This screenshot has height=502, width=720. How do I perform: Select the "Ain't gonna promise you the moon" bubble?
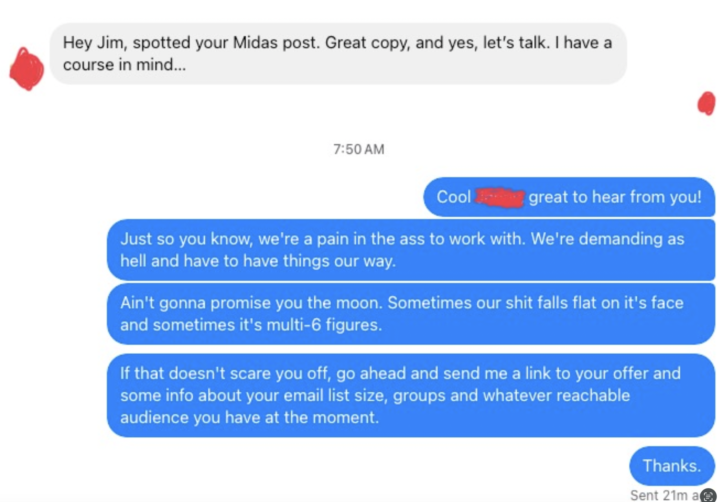(x=411, y=314)
